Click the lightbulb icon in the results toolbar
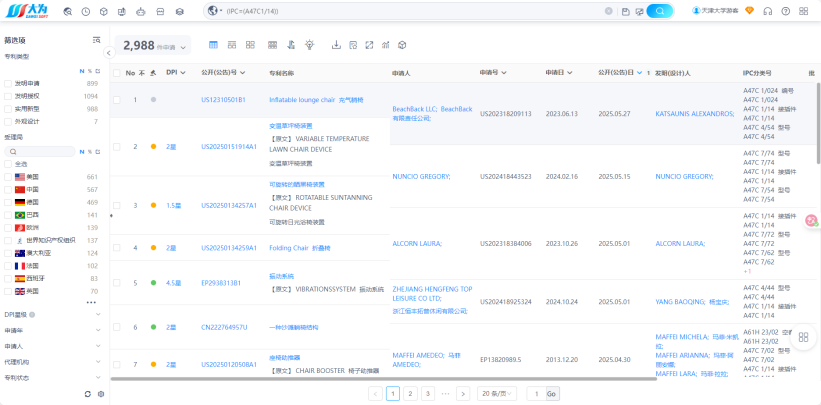Viewport: 821px width, 405px height. pos(310,45)
